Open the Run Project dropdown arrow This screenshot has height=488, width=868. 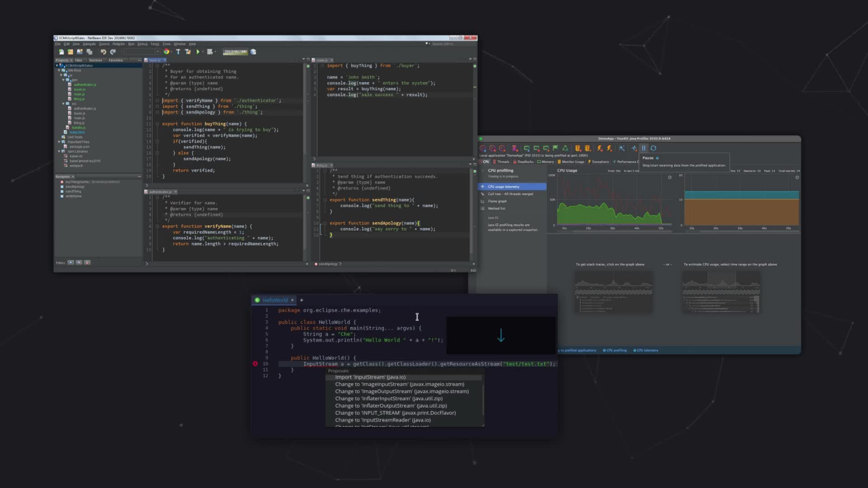tap(203, 52)
